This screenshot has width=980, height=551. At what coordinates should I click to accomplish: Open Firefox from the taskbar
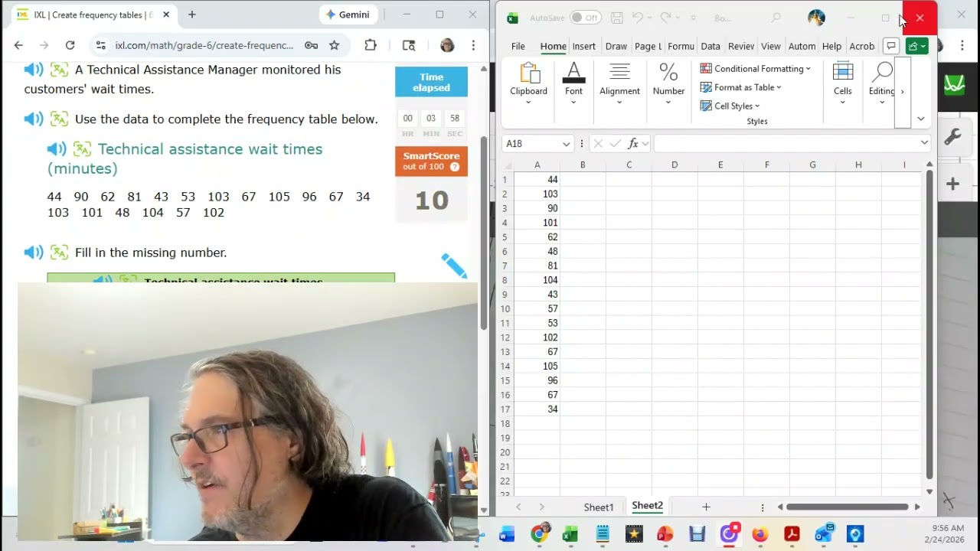tap(759, 534)
